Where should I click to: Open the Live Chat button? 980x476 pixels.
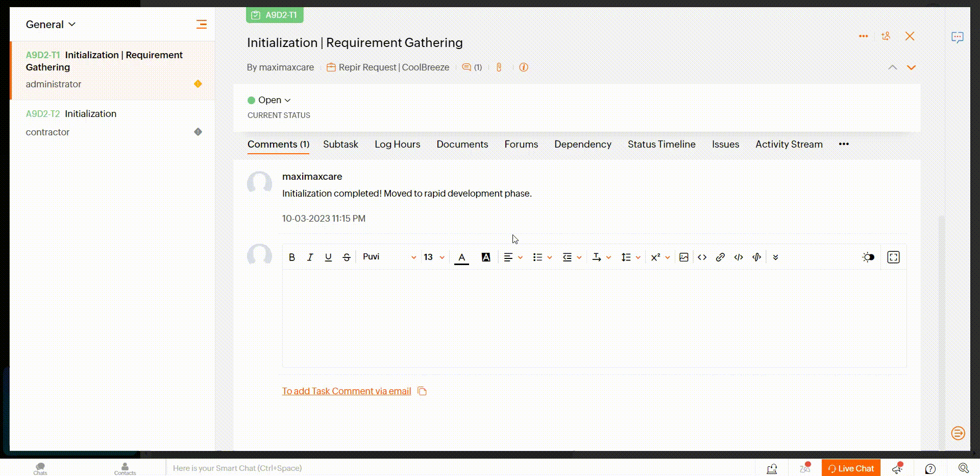coord(851,468)
